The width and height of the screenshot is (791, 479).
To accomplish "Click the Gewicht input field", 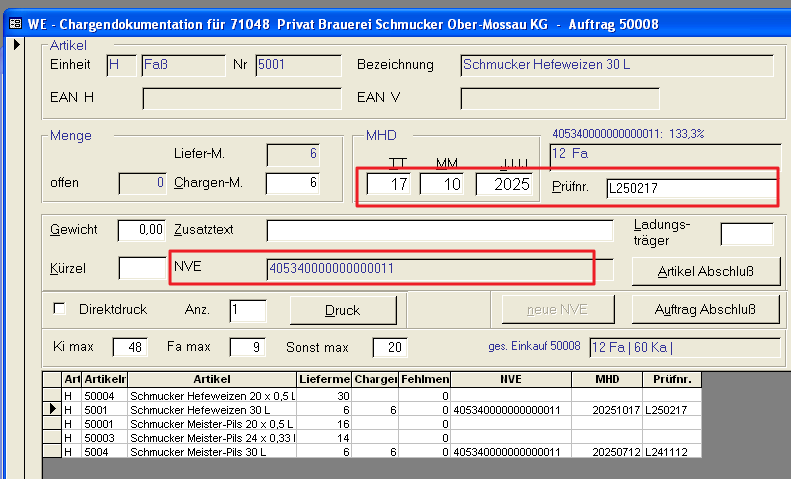I will click(x=141, y=231).
